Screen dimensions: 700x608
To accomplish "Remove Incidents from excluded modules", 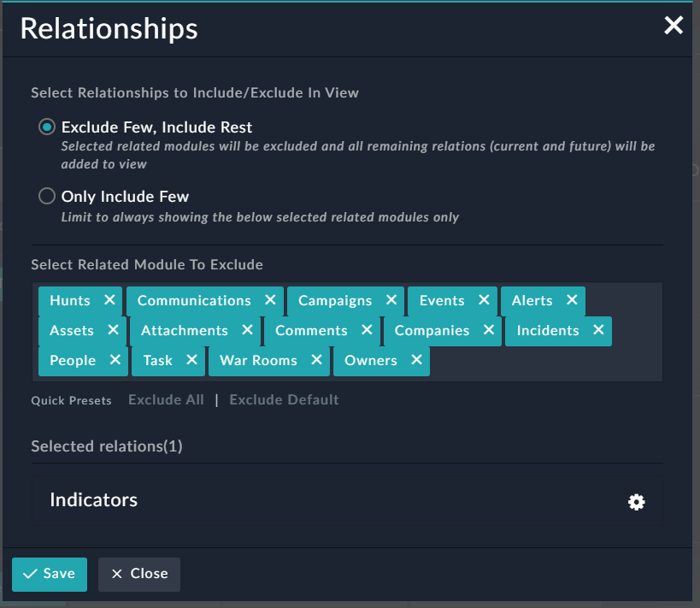I will (597, 330).
